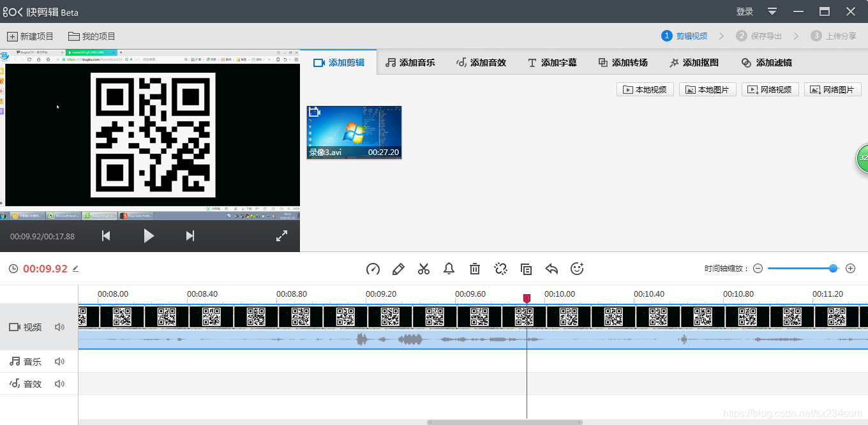Switch to 添加字幕 tab

click(x=552, y=63)
